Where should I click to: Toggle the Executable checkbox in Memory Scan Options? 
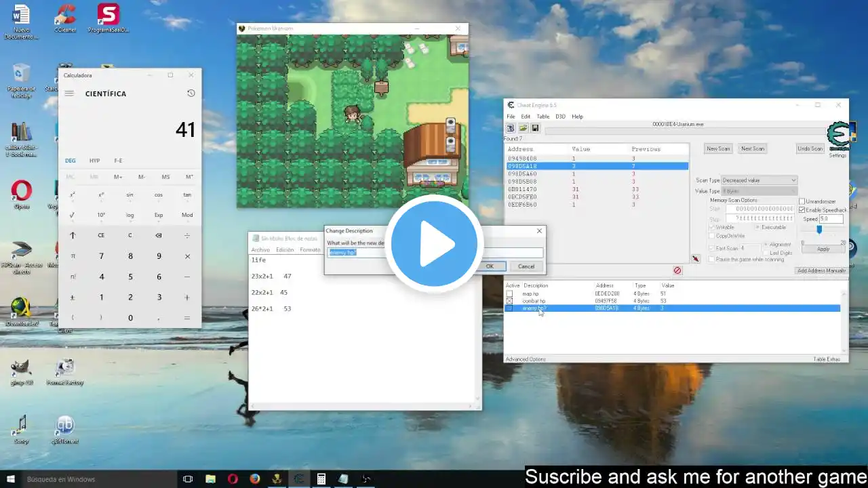[x=757, y=227]
